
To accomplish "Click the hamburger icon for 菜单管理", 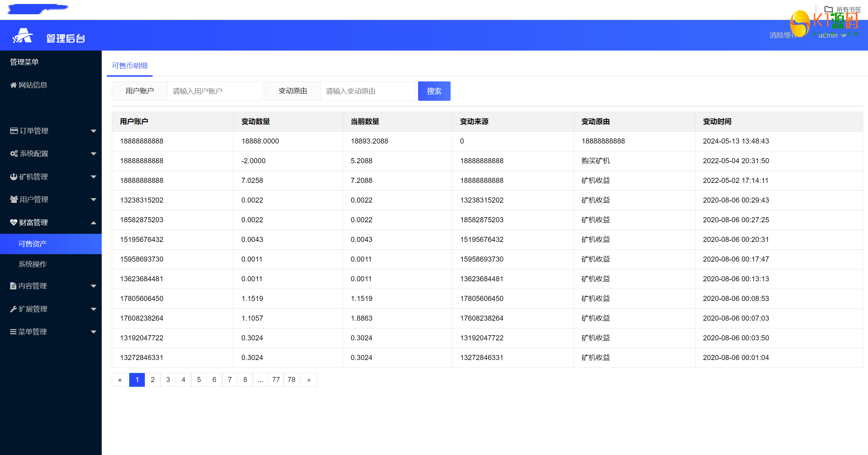I will [13, 332].
